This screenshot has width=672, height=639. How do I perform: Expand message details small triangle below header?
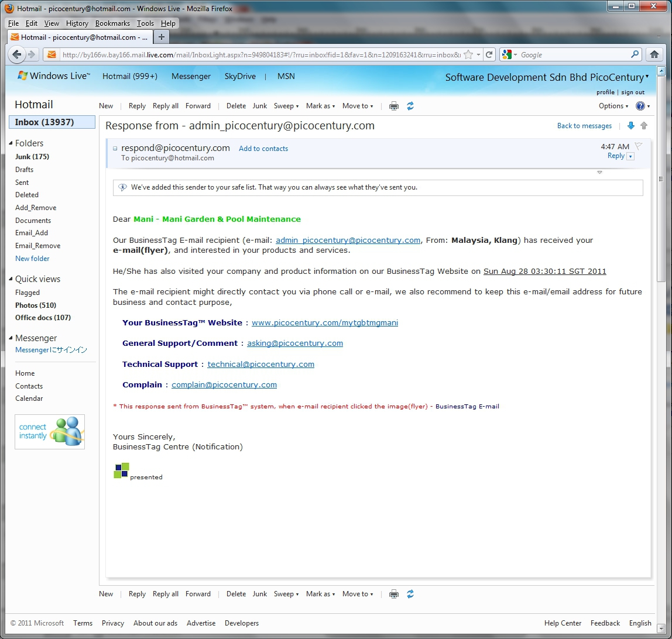(599, 172)
